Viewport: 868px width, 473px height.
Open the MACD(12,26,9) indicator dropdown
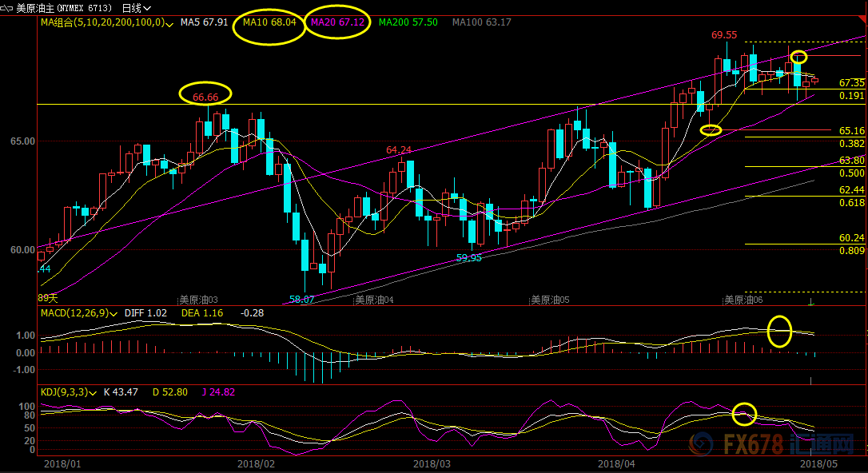point(114,314)
